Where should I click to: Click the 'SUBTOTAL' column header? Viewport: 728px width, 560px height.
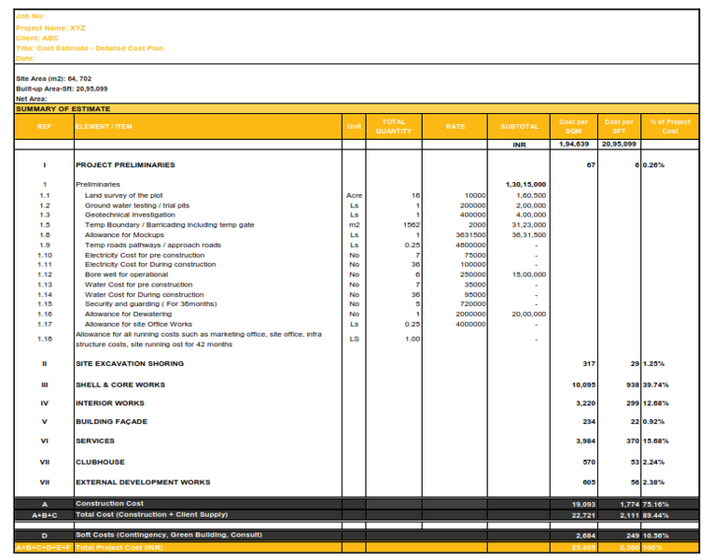[519, 126]
